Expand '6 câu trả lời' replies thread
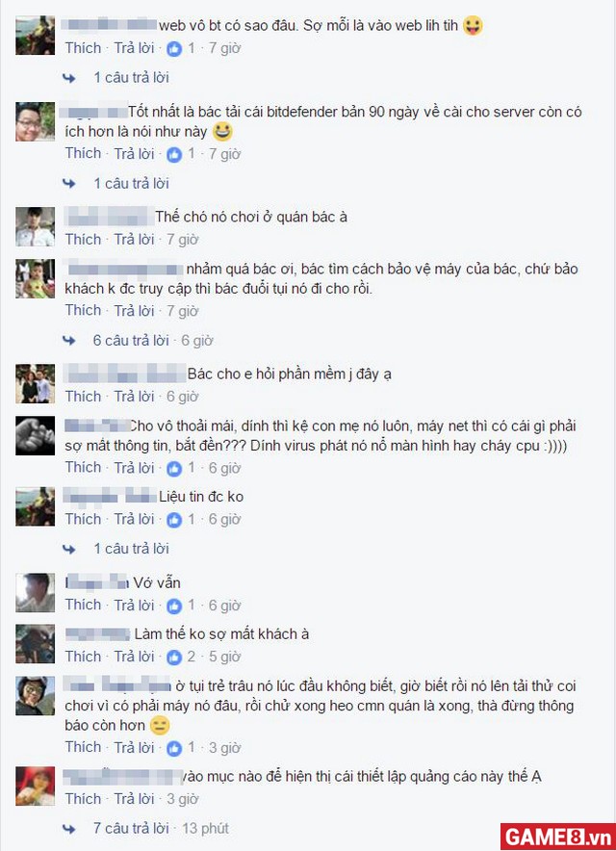Image resolution: width=616 pixels, height=851 pixels. coord(131,341)
